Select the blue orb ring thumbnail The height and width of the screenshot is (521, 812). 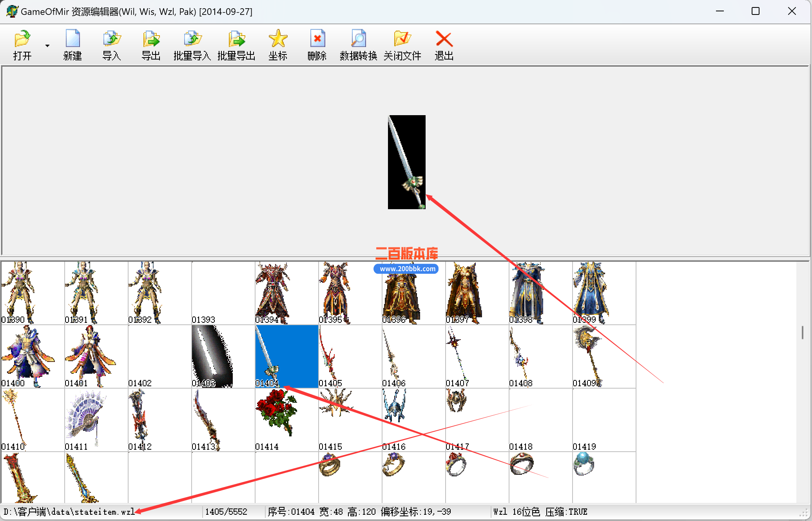pyautogui.click(x=604, y=478)
